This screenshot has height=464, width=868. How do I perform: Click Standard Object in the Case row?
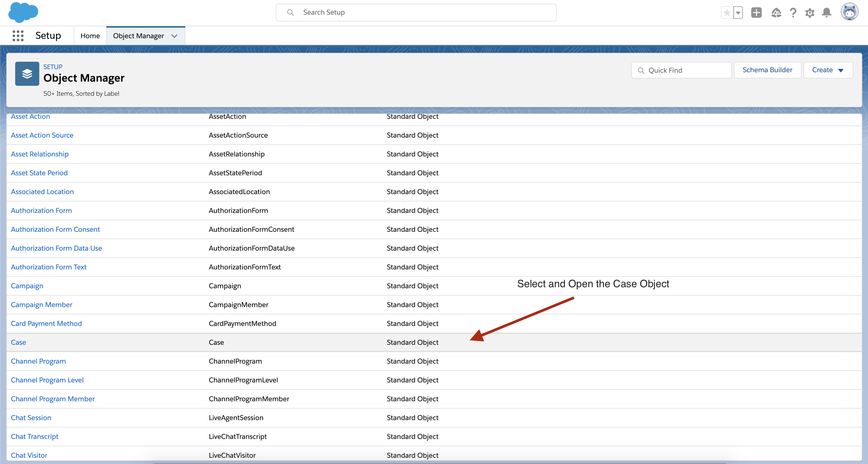(413, 342)
